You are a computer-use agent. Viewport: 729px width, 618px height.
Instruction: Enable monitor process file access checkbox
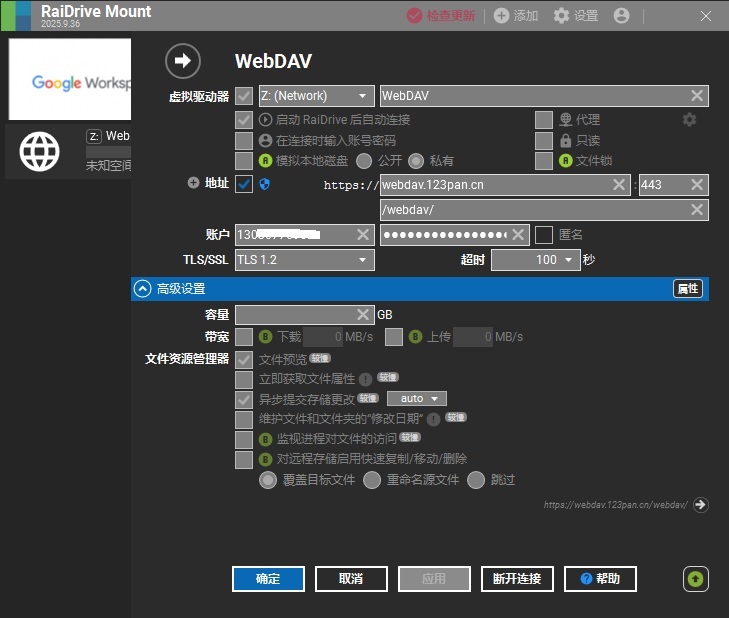coord(244,439)
